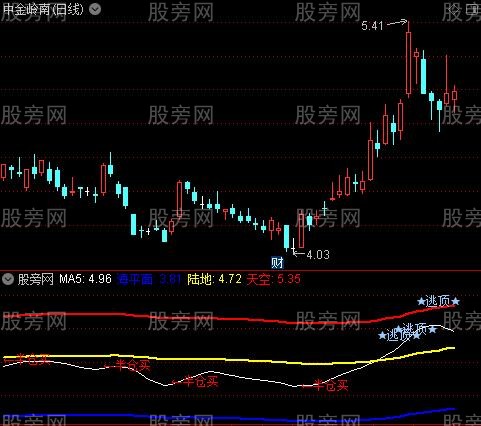
Task: Select the 陆地: 4.72 indicator readout
Action: [x=214, y=279]
